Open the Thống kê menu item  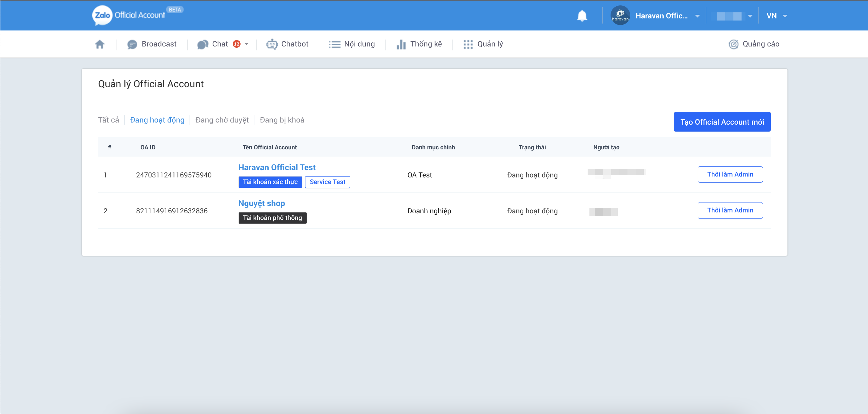pyautogui.click(x=426, y=44)
